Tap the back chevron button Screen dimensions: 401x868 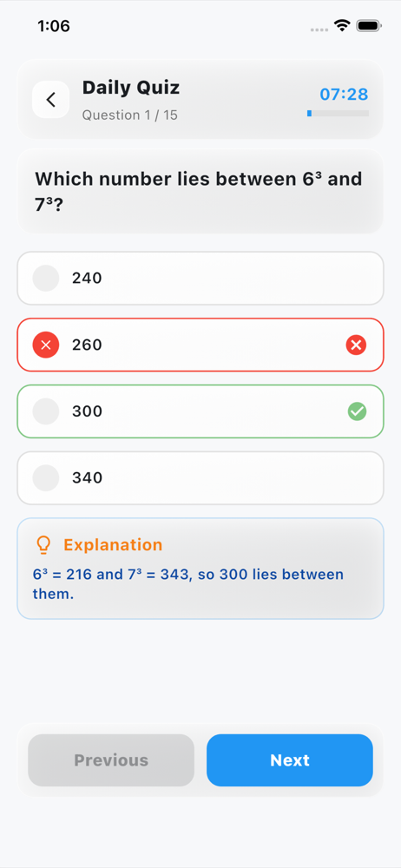point(50,100)
